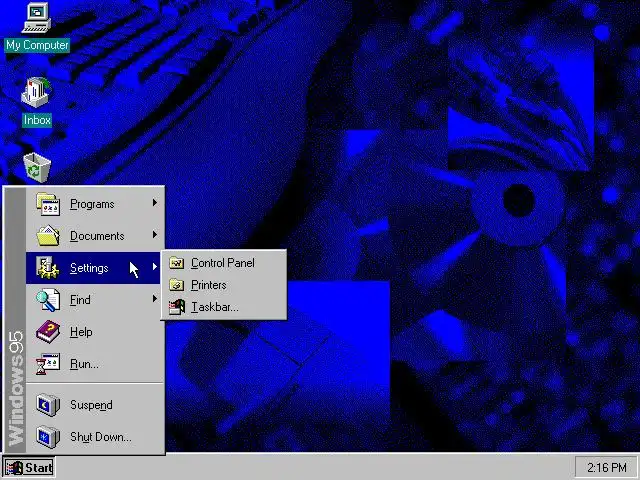This screenshot has height=480, width=640.
Task: Click the Programs folder icon in Start menu
Action: [48, 204]
